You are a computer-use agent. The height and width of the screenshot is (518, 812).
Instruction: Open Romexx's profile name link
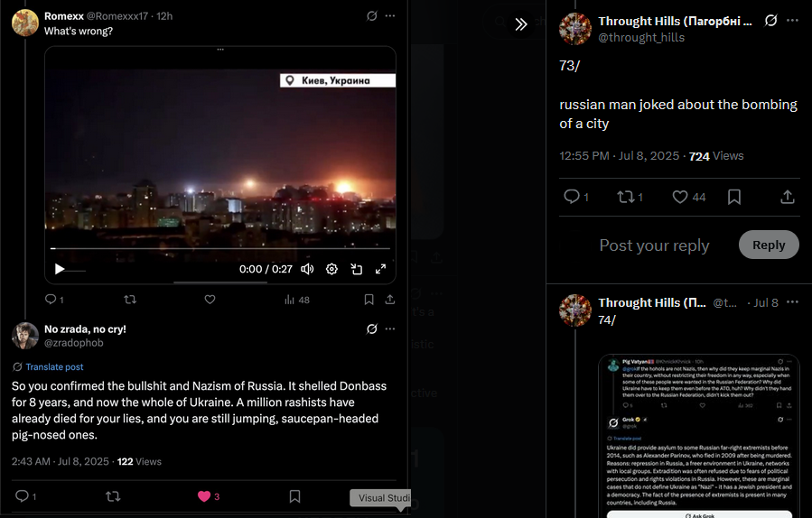[x=64, y=16]
